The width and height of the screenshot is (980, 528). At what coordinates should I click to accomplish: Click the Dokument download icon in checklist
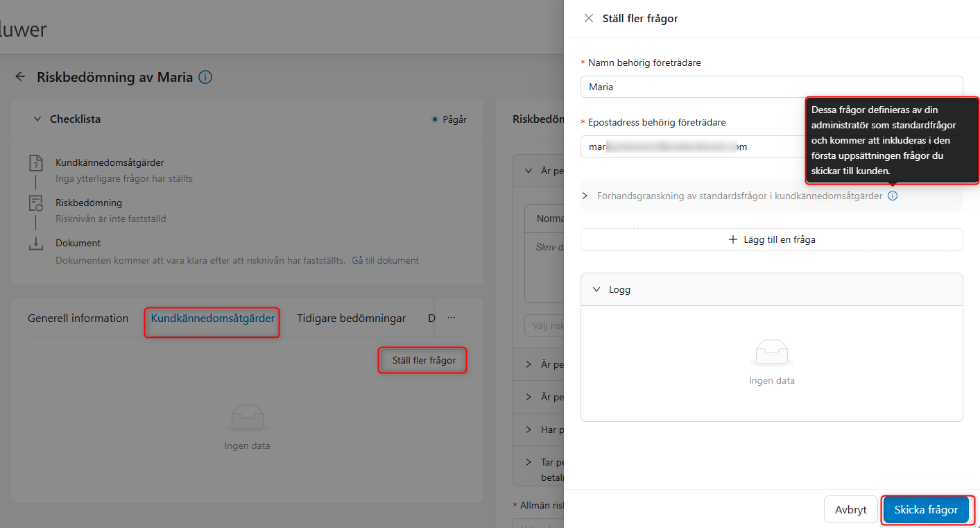pyautogui.click(x=36, y=244)
